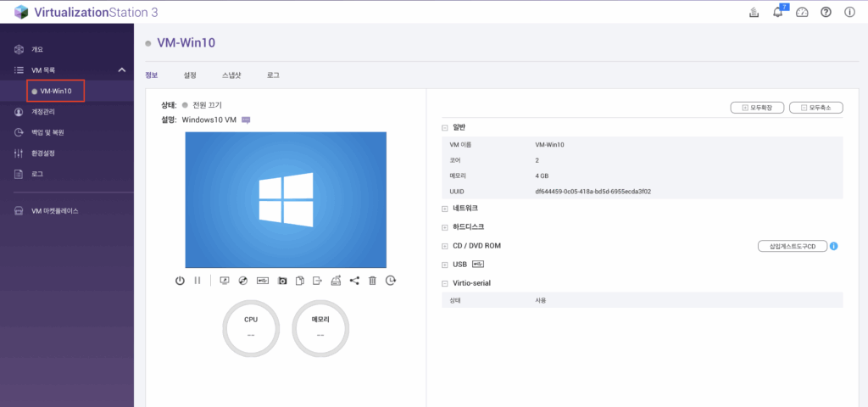Click the VM-Win10 page title
Image resolution: width=868 pixels, height=407 pixels.
(x=186, y=43)
